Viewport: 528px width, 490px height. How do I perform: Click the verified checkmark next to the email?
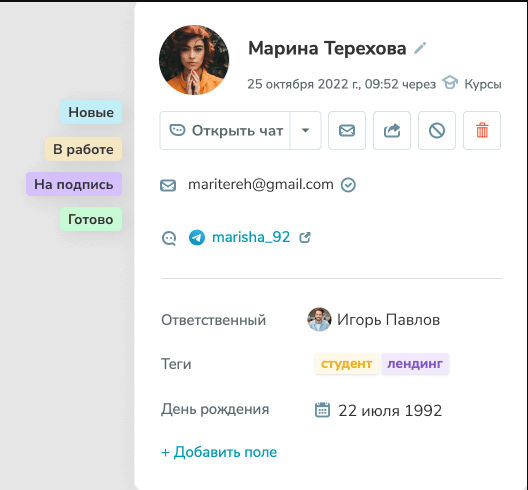(x=348, y=185)
